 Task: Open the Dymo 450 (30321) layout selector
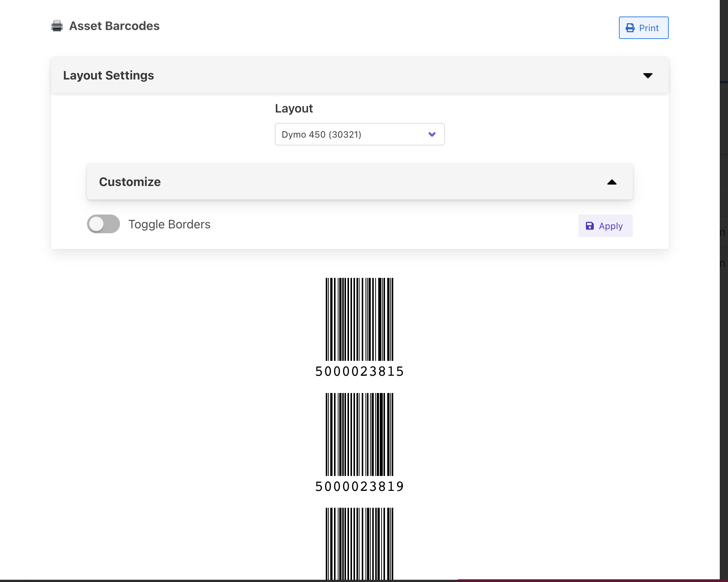[x=359, y=134]
